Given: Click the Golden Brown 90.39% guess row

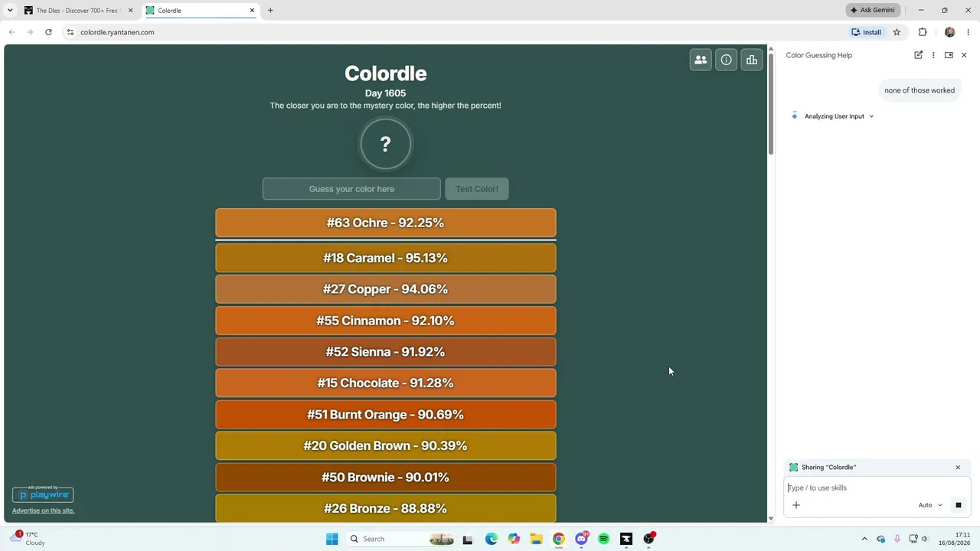Looking at the screenshot, I should [386, 445].
